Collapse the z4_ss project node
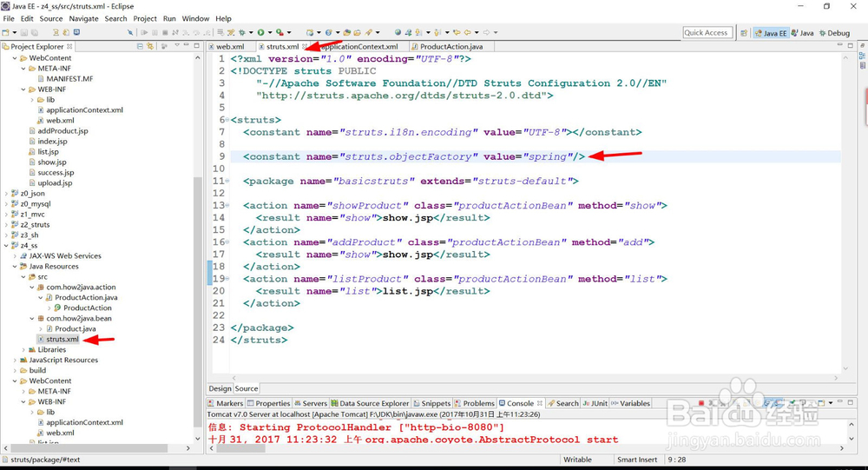The height and width of the screenshot is (470, 868). click(x=7, y=246)
